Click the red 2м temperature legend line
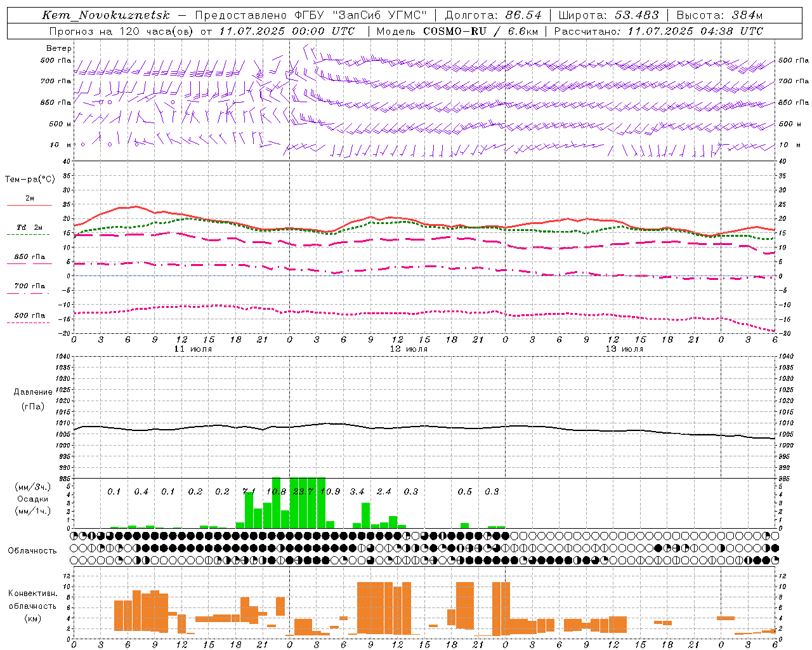The height and width of the screenshot is (650, 812). [x=29, y=205]
